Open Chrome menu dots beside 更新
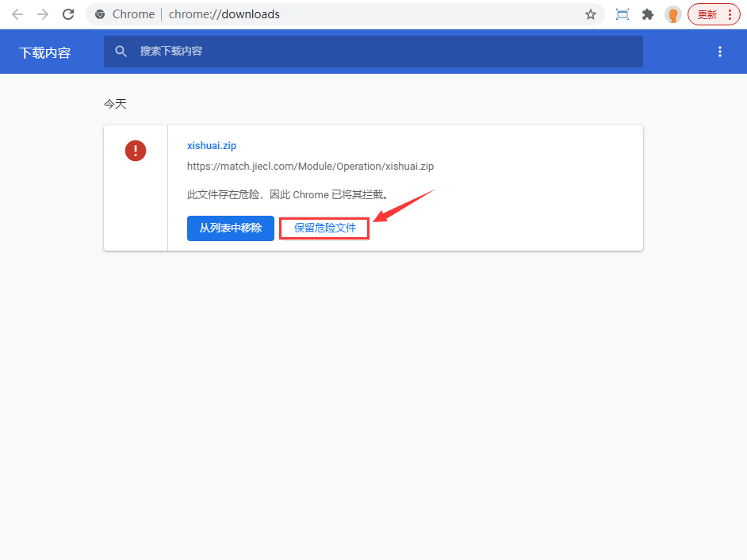747x560 pixels. 730,15
